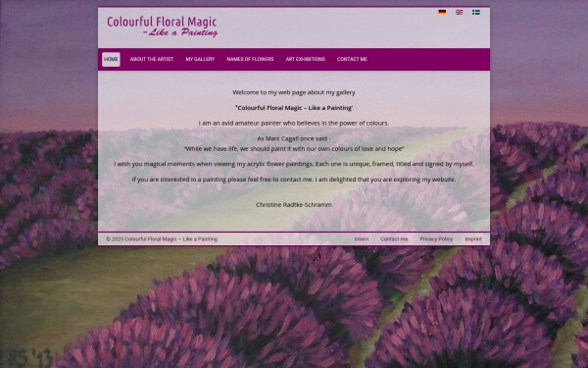The height and width of the screenshot is (368, 588).
Task: Click 'As Marc Cagall once said' text
Action: point(294,138)
